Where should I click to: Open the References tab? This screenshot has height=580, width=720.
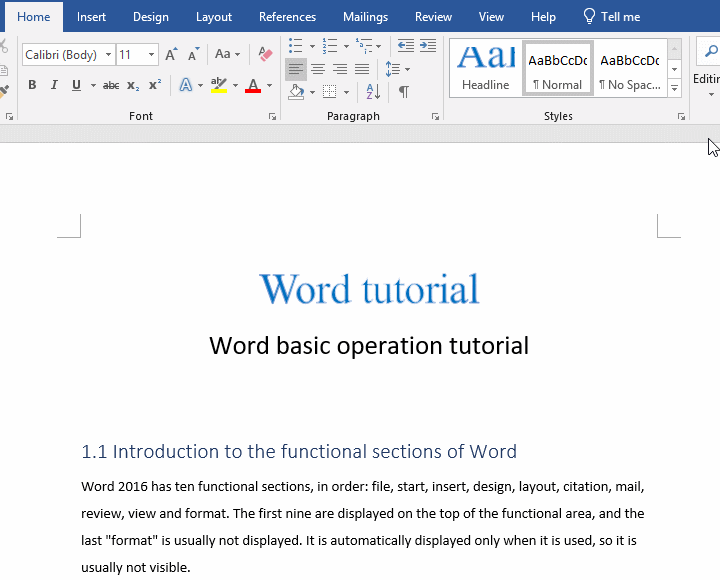click(287, 17)
